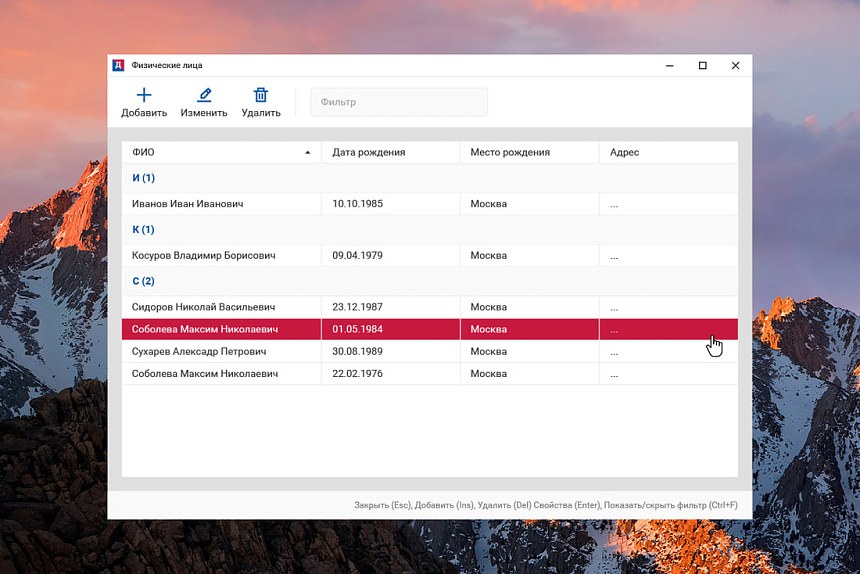Maximize the Физические лица window
This screenshot has width=860, height=574.
pos(702,65)
